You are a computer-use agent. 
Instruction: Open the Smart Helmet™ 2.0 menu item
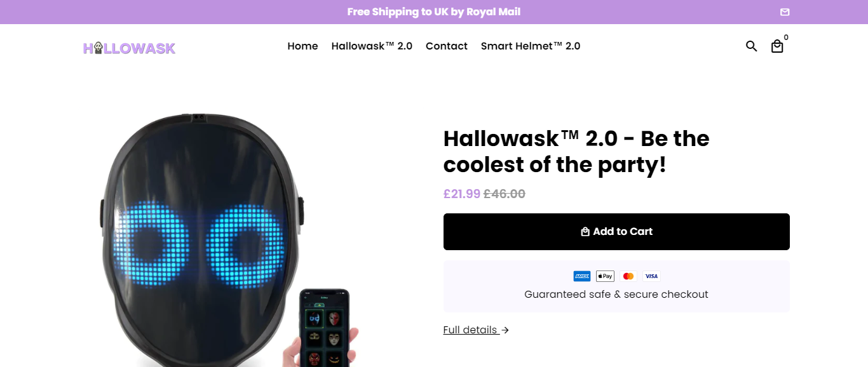[531, 46]
